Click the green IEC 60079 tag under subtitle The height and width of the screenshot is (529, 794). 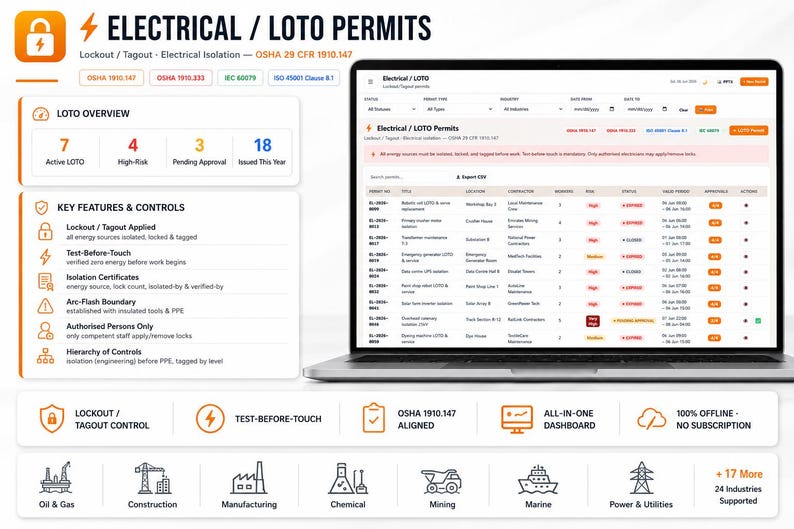coord(241,78)
